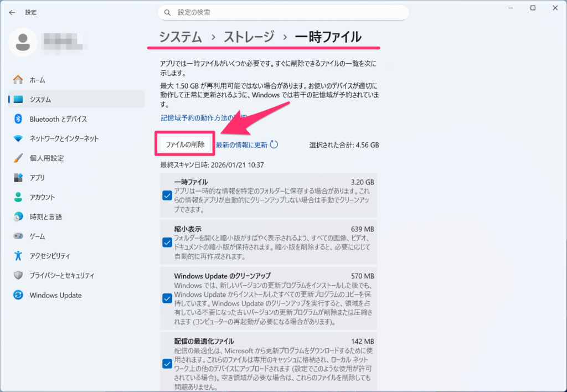Open the アクセシビリティ icon
This screenshot has width=567, height=392.
(18, 256)
